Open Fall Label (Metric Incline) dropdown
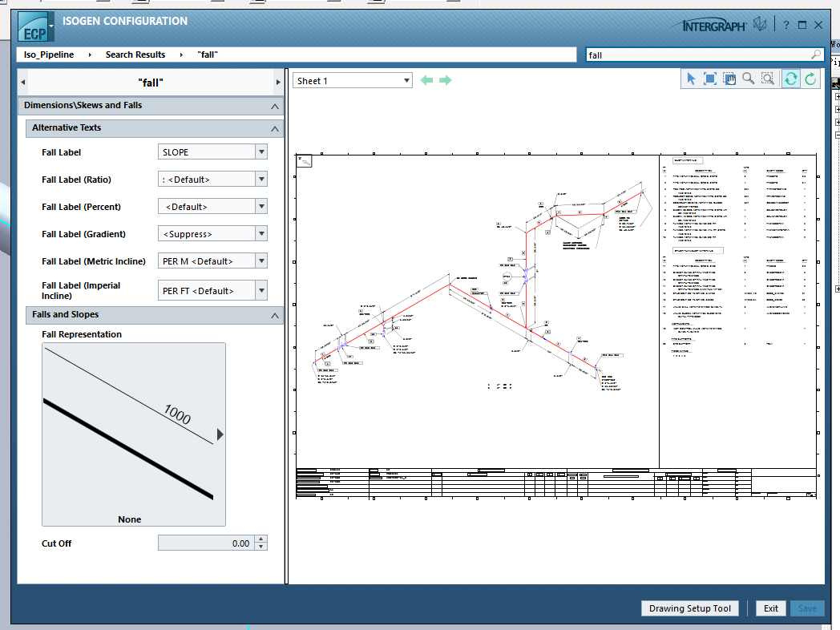840x630 pixels. (261, 260)
